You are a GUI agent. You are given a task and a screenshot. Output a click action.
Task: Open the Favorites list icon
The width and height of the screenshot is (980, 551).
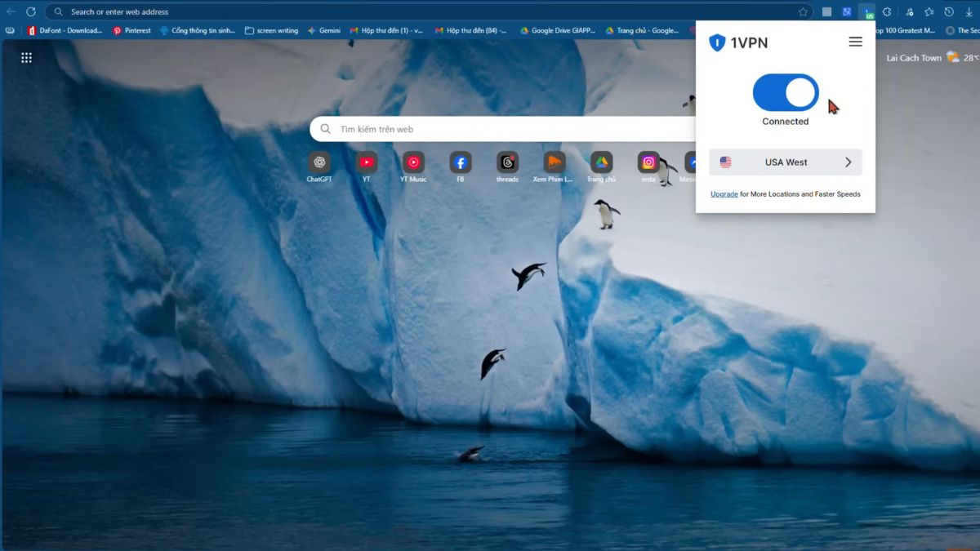tap(929, 12)
